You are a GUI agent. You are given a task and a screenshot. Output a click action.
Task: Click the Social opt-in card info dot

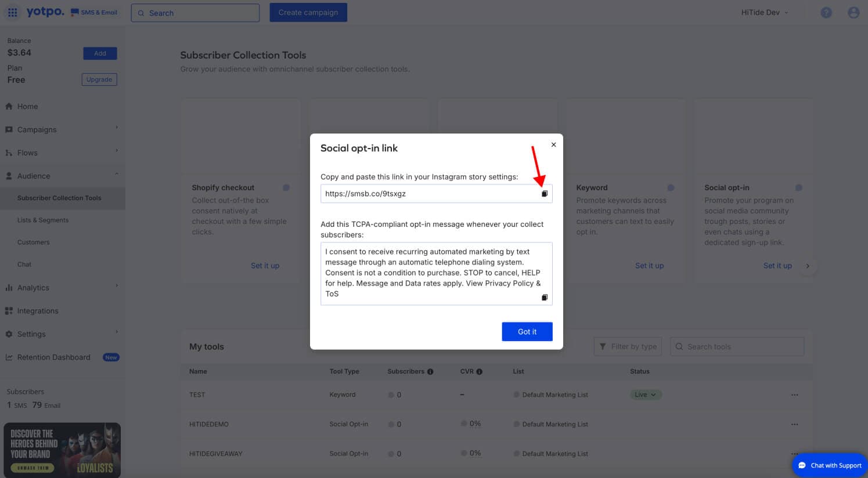pos(799,187)
